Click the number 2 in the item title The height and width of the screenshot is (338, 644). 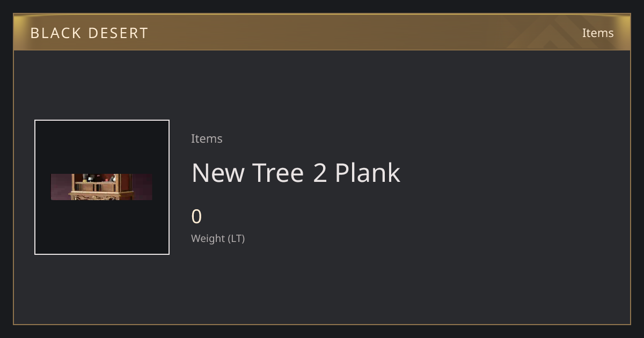[x=319, y=173]
